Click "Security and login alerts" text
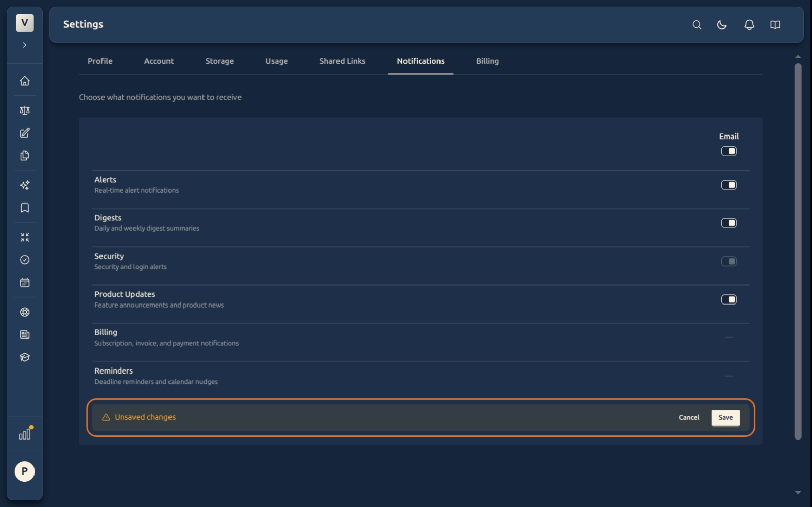The height and width of the screenshot is (507, 812). [x=130, y=267]
